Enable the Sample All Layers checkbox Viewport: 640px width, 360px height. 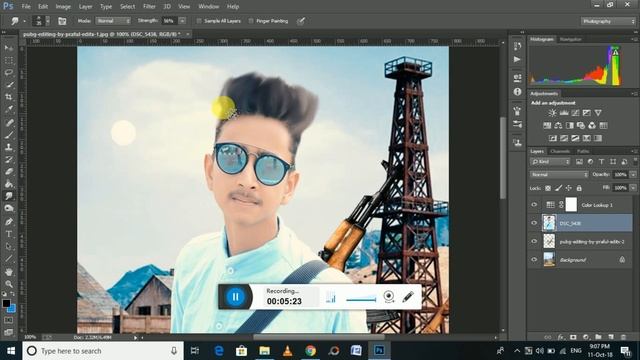coord(199,21)
